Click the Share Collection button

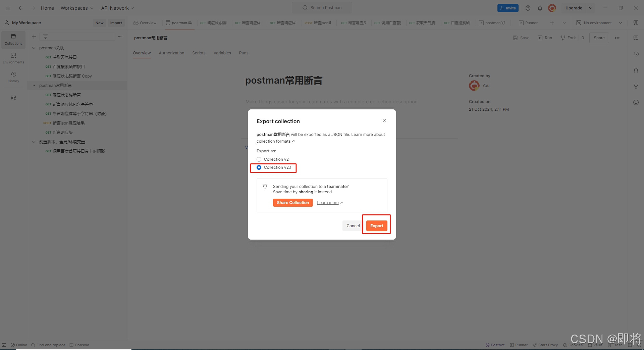pos(293,203)
